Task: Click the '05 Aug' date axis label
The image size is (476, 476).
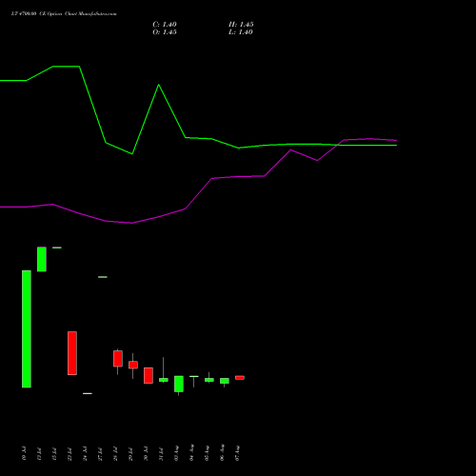Action: [207, 453]
